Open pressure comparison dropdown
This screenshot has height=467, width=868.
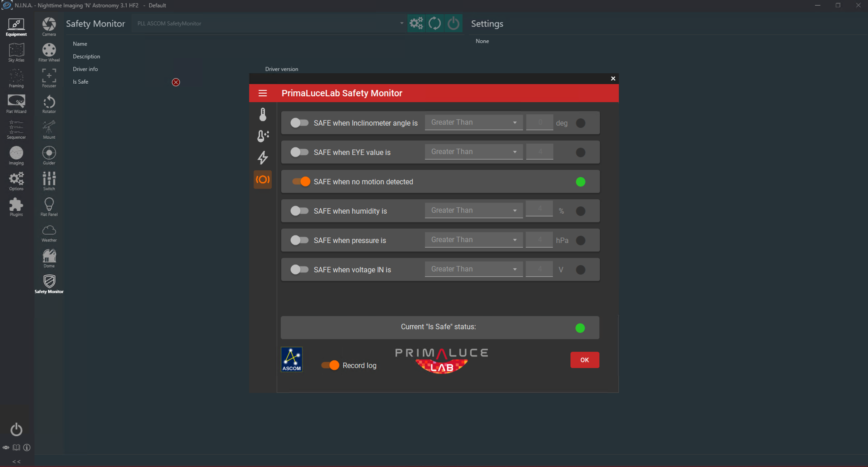coord(473,240)
